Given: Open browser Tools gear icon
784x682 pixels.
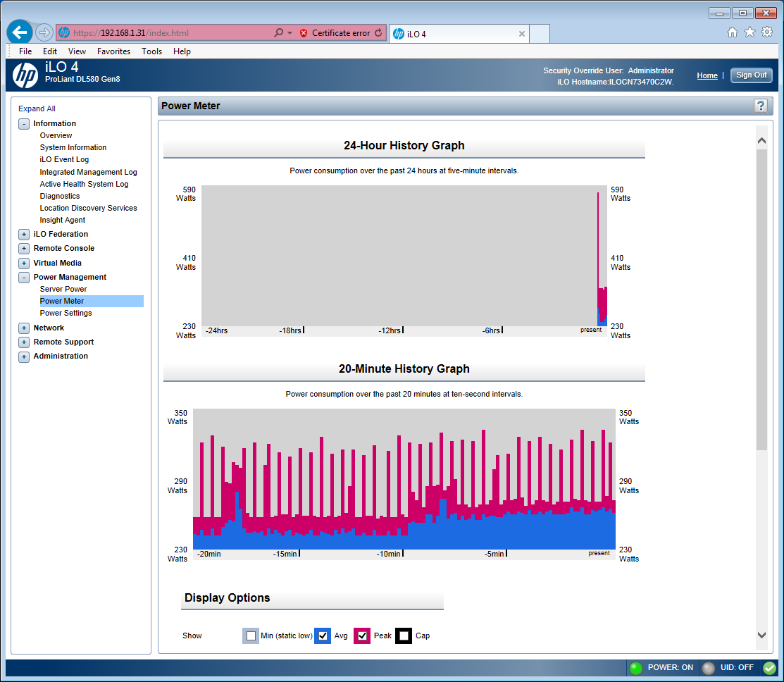Looking at the screenshot, I should 767,32.
